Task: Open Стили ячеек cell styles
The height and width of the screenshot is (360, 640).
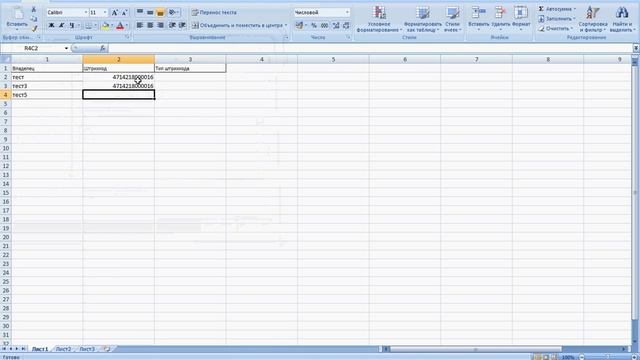Action: (452, 19)
